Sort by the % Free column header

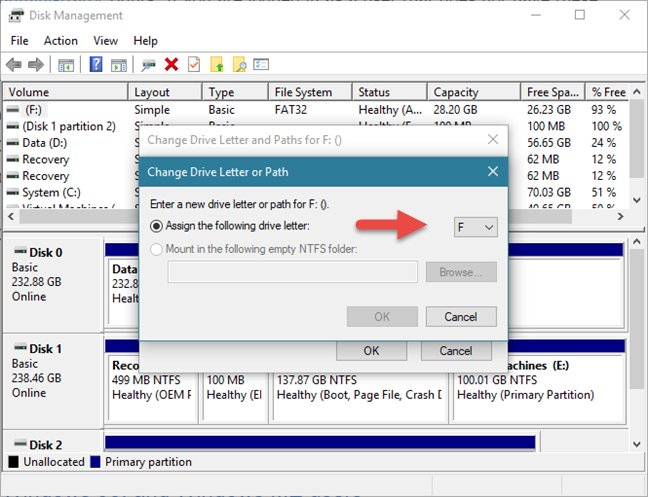click(608, 92)
